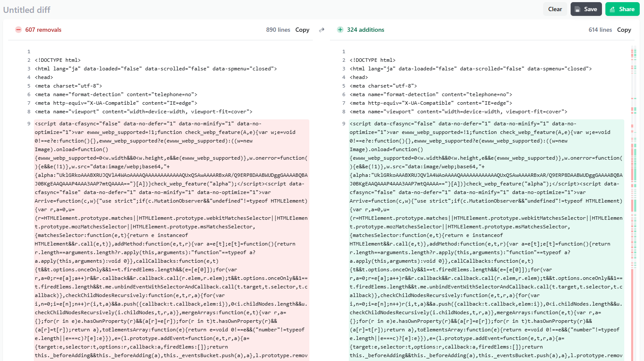Save the diff
644x361 pixels.
(x=586, y=9)
